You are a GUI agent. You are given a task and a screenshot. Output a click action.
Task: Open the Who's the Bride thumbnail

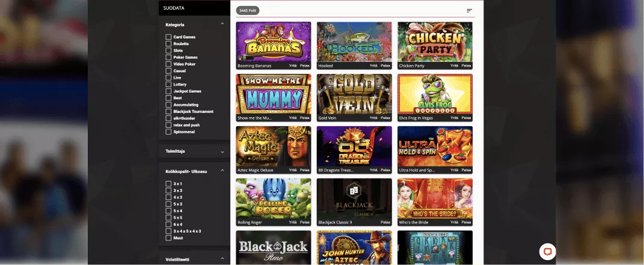[435, 198]
